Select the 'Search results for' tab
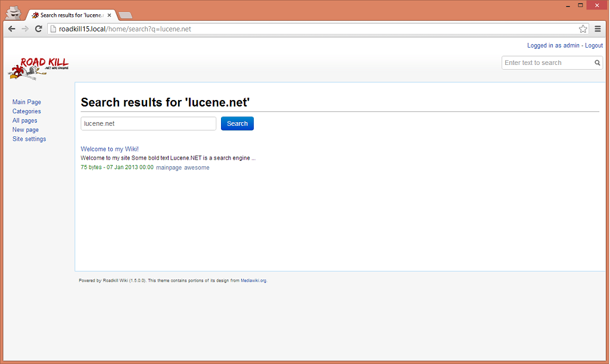The image size is (610, 364). [69, 15]
